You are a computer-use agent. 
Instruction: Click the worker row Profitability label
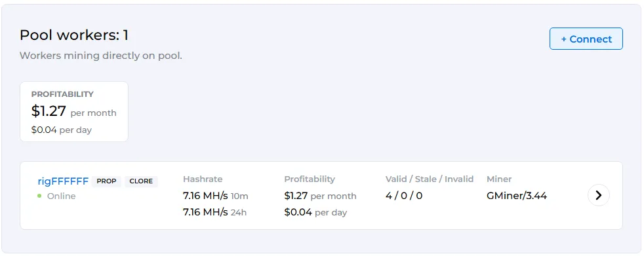310,179
